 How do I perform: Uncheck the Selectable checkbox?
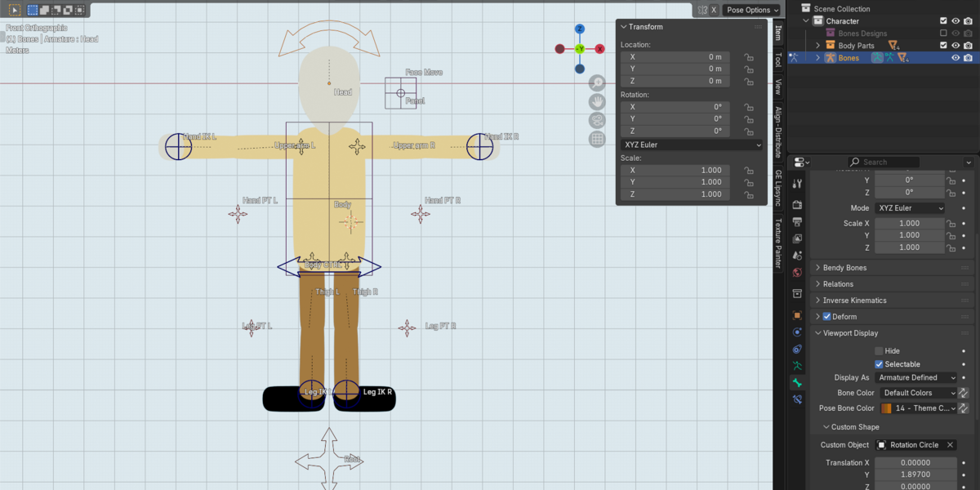pyautogui.click(x=879, y=364)
